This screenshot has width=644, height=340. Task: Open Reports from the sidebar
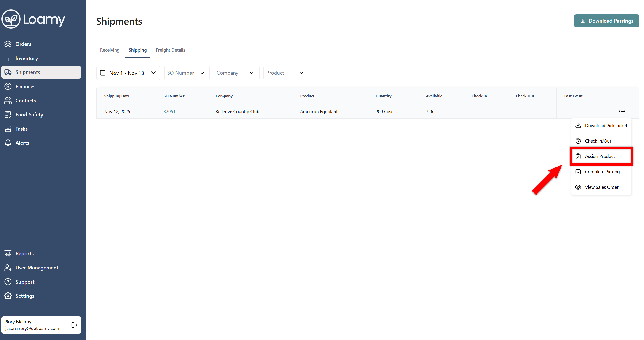point(24,253)
